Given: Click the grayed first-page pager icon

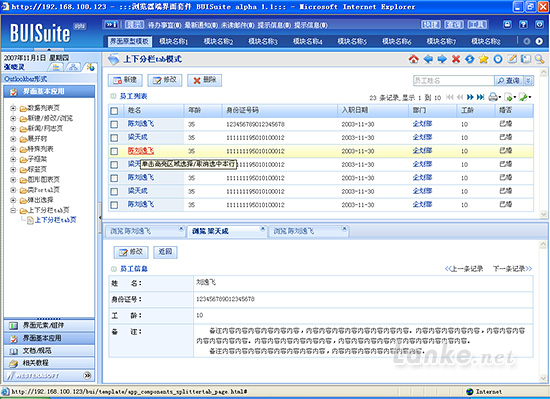Looking at the screenshot, I should pos(450,97).
